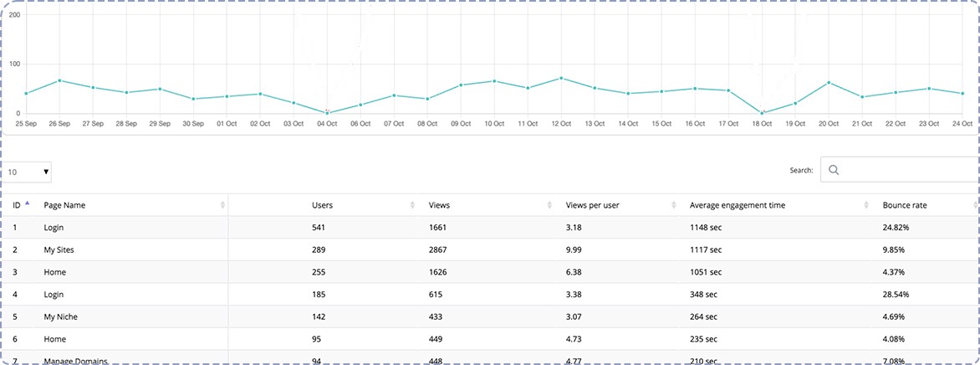Viewport: 980px width, 365px height.
Task: Select the 04 Oct lowest data point
Action: click(327, 112)
